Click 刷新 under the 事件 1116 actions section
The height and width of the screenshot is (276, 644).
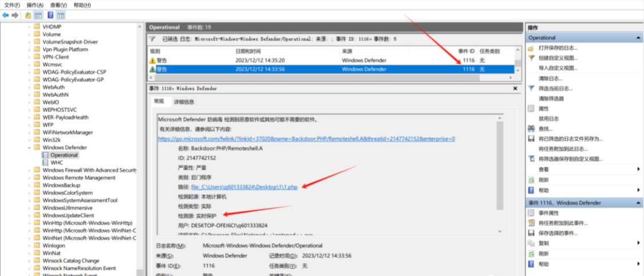(543, 254)
